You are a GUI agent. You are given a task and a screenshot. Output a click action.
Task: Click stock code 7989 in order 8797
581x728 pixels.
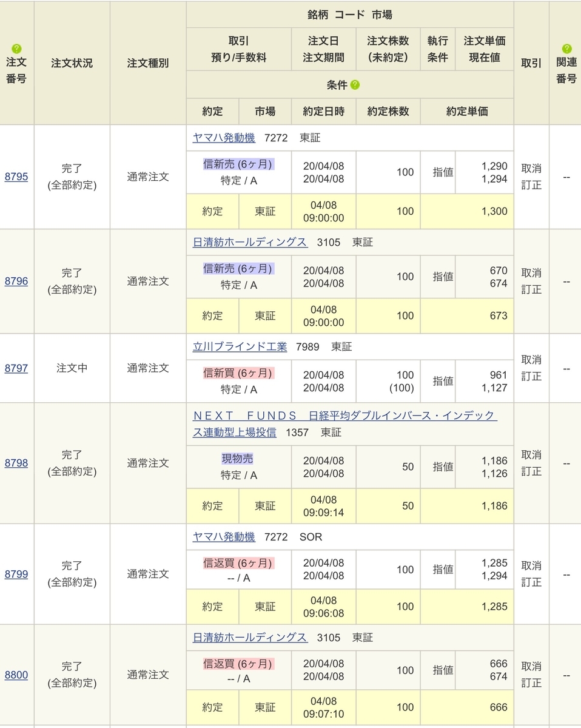(309, 347)
